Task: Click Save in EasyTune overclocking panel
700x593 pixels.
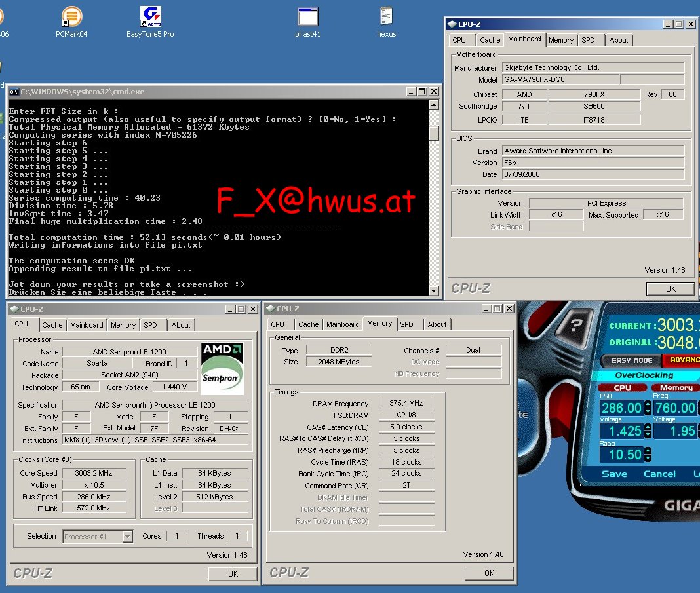Action: coord(614,474)
